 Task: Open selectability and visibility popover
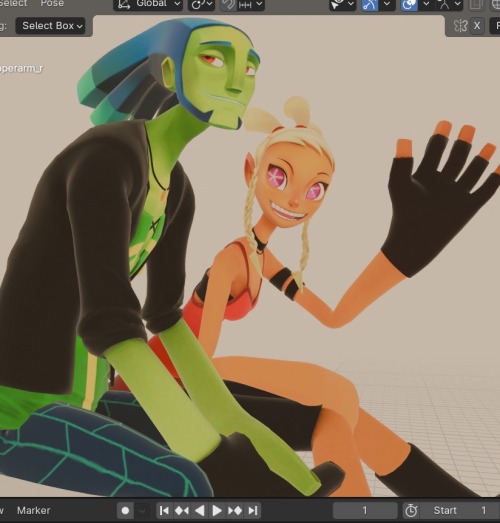pos(342,4)
